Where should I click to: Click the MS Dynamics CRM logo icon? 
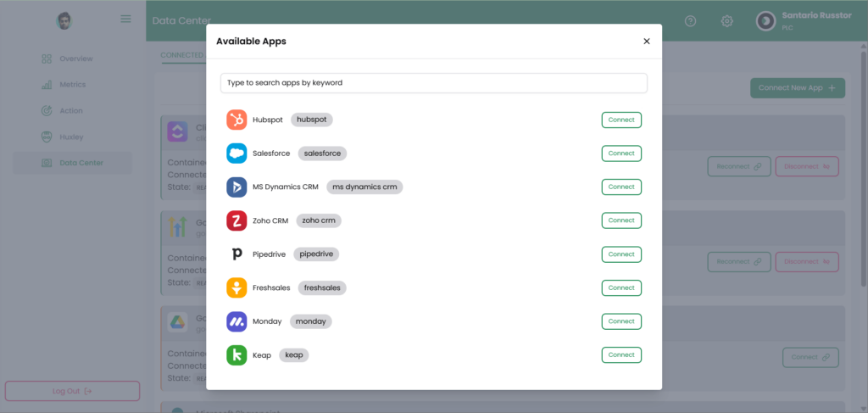click(236, 187)
